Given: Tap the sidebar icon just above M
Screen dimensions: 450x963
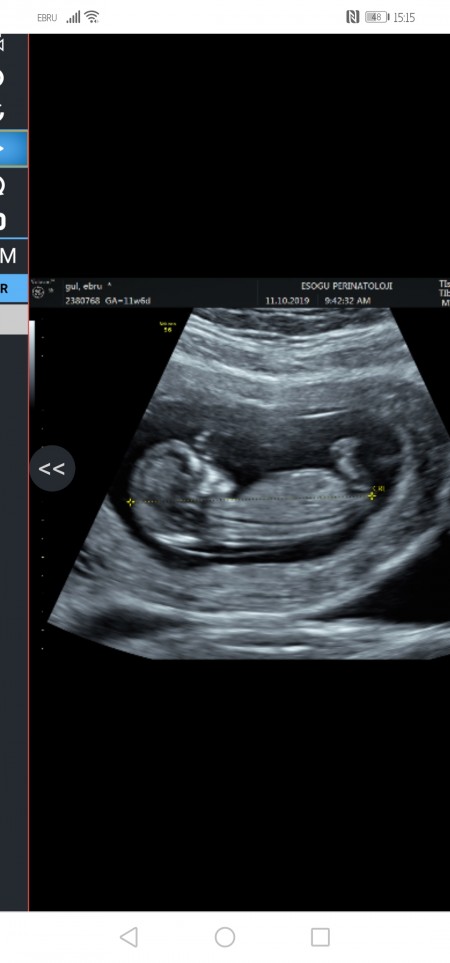Looking at the screenshot, I should (3, 220).
